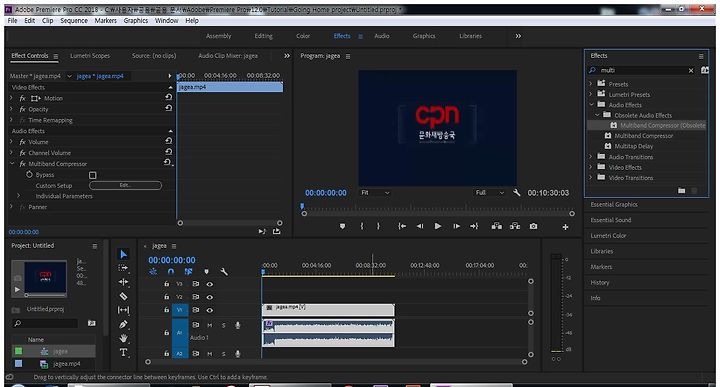Select the Selection tool arrow
This screenshot has width=720, height=387.
pos(123,254)
